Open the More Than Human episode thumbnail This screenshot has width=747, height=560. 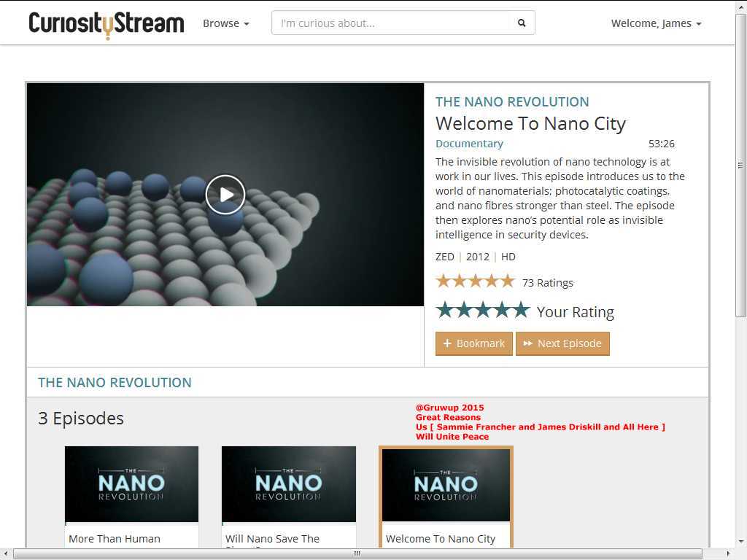[x=131, y=484]
